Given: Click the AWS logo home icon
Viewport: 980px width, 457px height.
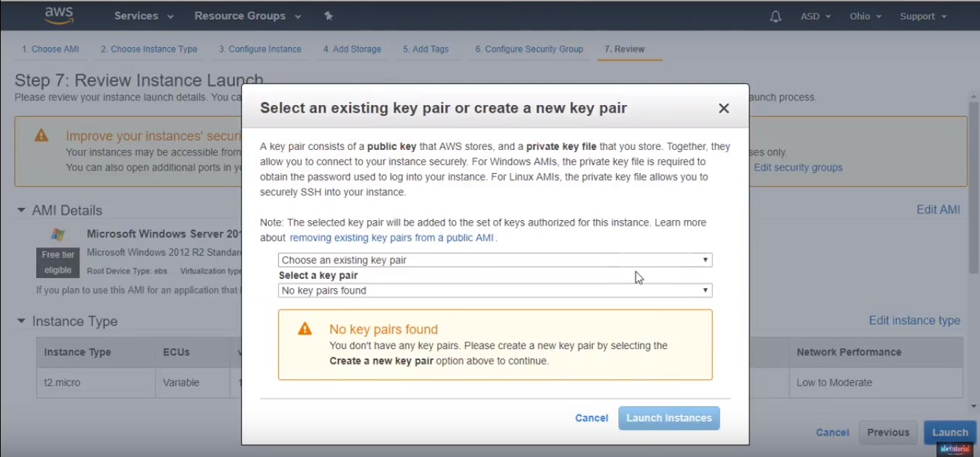Looking at the screenshot, I should (x=59, y=15).
